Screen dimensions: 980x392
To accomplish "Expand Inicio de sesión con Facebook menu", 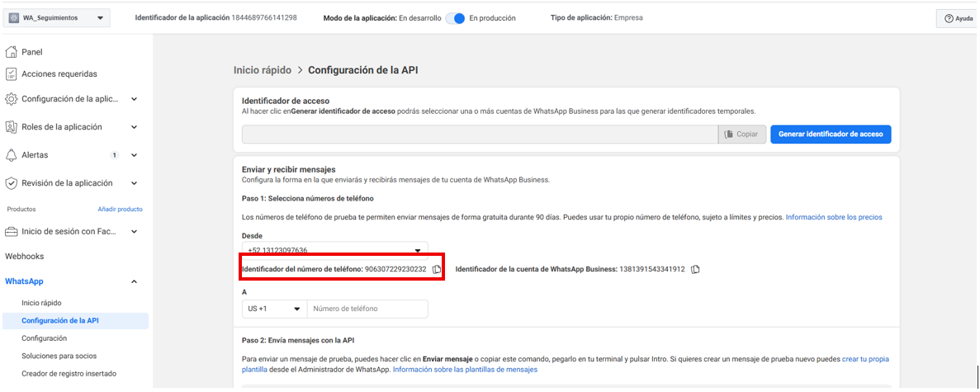I will click(x=134, y=232).
